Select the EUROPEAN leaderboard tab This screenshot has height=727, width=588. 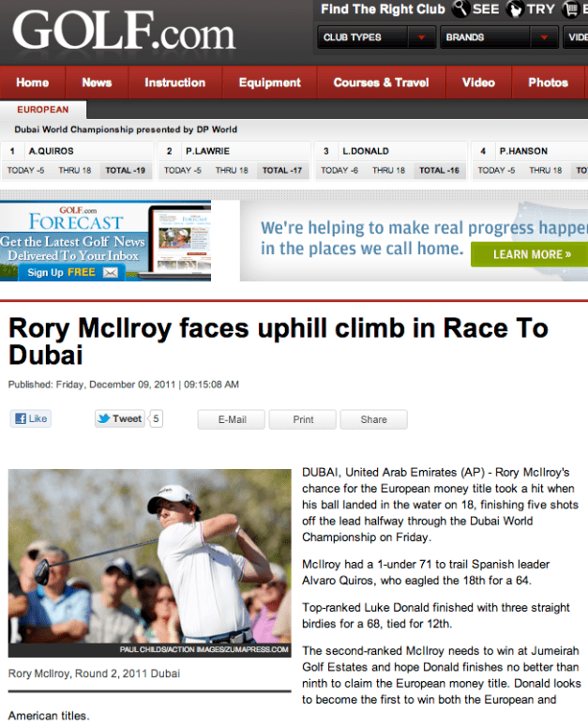pyautogui.click(x=42, y=110)
